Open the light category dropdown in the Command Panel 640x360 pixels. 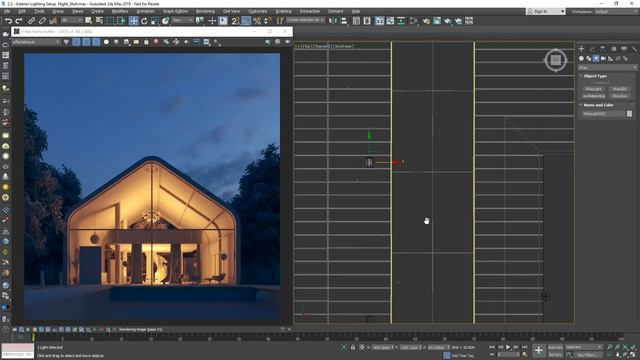pos(607,68)
